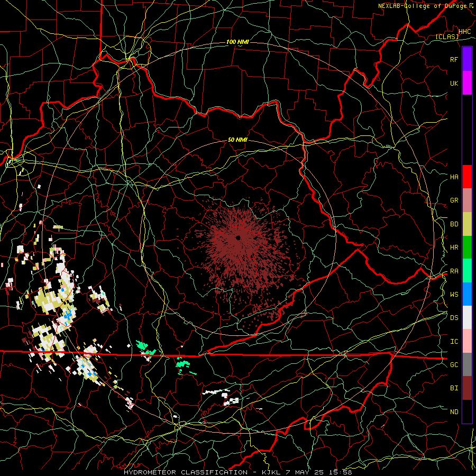Click the white DS legend swatch
This screenshot has width=476, height=476.
click(x=467, y=317)
